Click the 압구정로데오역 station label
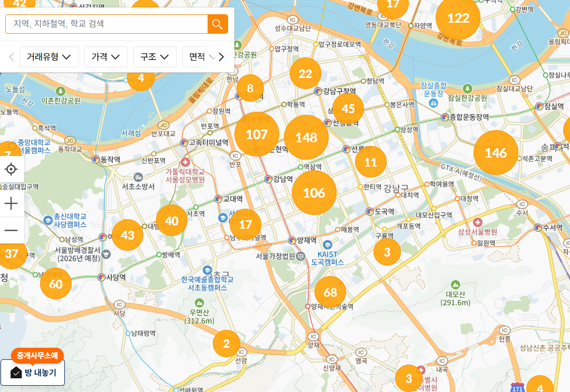This screenshot has height=392, width=570. (x=340, y=44)
